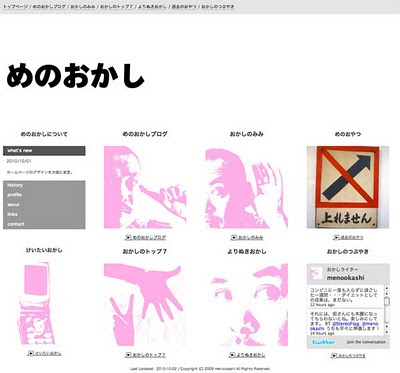The image size is (400, 373).
Task: Click the menookashi username in Twitter widget
Action: [x=346, y=278]
